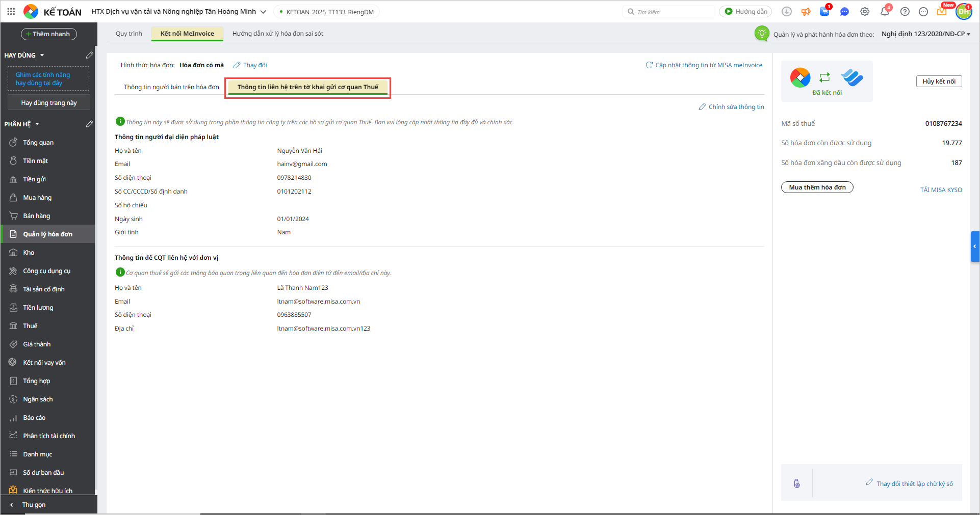Open Nghị định 123/2020/NĐ-CP dropdown
The width and height of the screenshot is (980, 515).
tap(925, 34)
